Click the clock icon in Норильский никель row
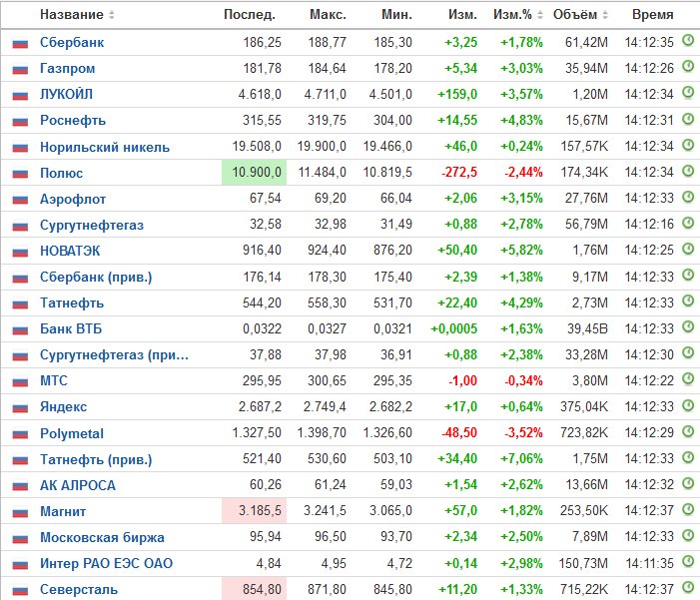This screenshot has width=700, height=600. coord(688,145)
